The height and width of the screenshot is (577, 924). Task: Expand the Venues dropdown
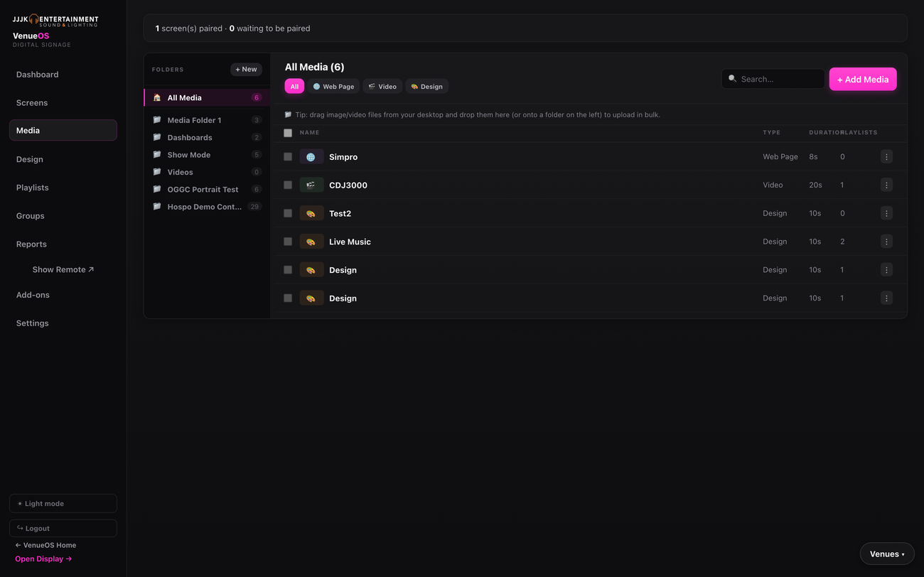click(x=887, y=554)
